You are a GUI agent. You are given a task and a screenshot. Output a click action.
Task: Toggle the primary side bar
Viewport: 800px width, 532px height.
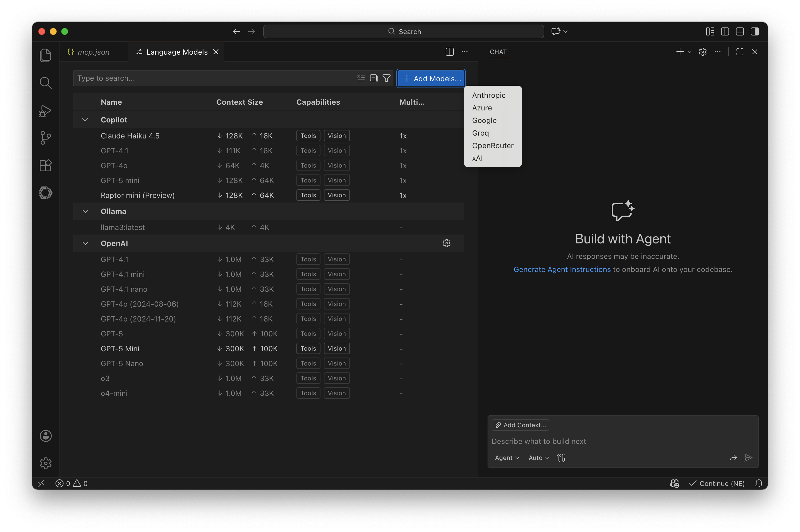click(x=725, y=31)
